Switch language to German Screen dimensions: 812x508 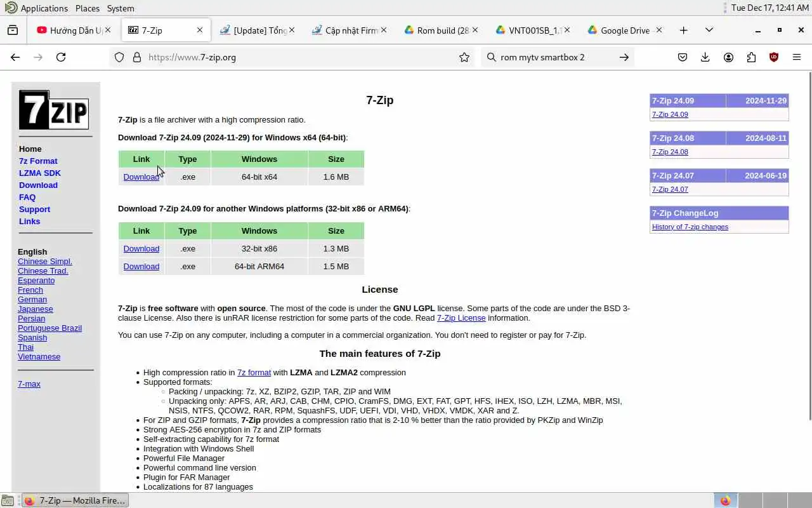coord(32,300)
